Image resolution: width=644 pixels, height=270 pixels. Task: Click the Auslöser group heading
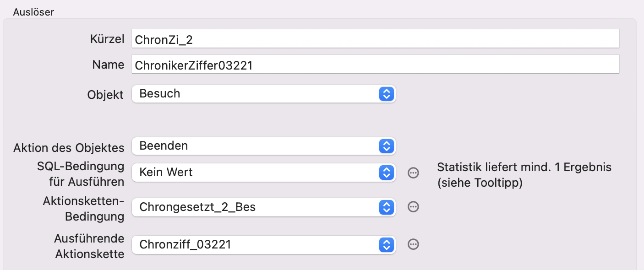point(33,12)
